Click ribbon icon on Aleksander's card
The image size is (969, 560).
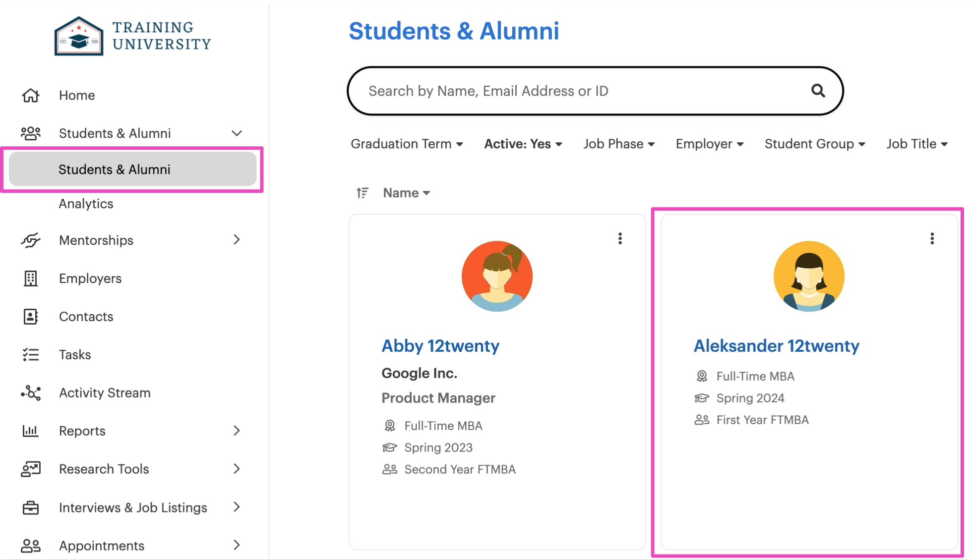[702, 376]
